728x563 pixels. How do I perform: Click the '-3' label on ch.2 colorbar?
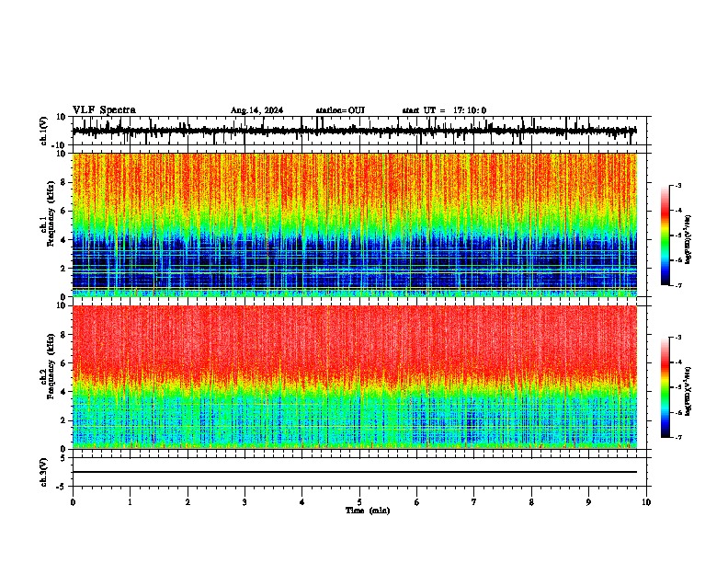pos(677,338)
